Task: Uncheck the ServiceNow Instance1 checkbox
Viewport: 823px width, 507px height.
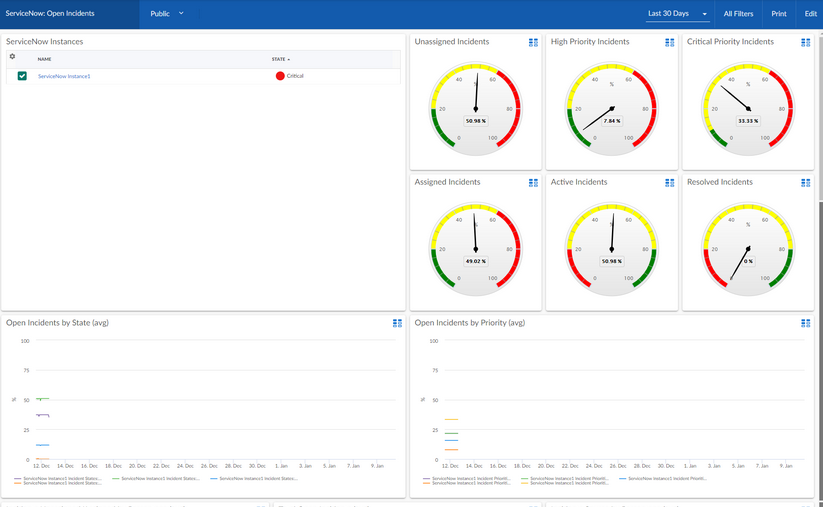Action: click(x=22, y=76)
